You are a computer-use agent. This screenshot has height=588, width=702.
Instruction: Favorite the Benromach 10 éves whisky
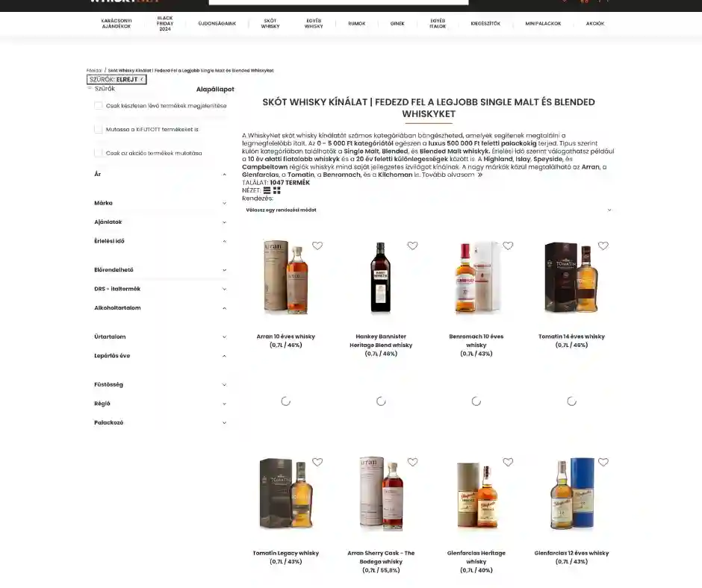(508, 245)
